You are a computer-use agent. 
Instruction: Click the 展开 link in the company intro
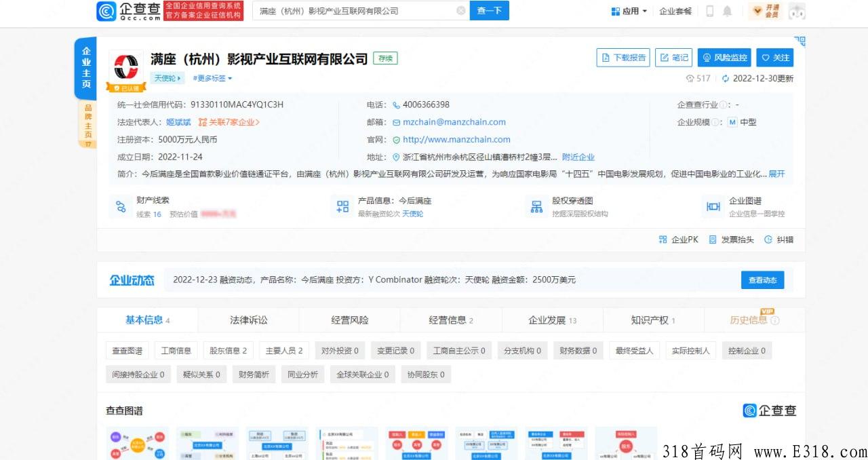click(x=776, y=174)
